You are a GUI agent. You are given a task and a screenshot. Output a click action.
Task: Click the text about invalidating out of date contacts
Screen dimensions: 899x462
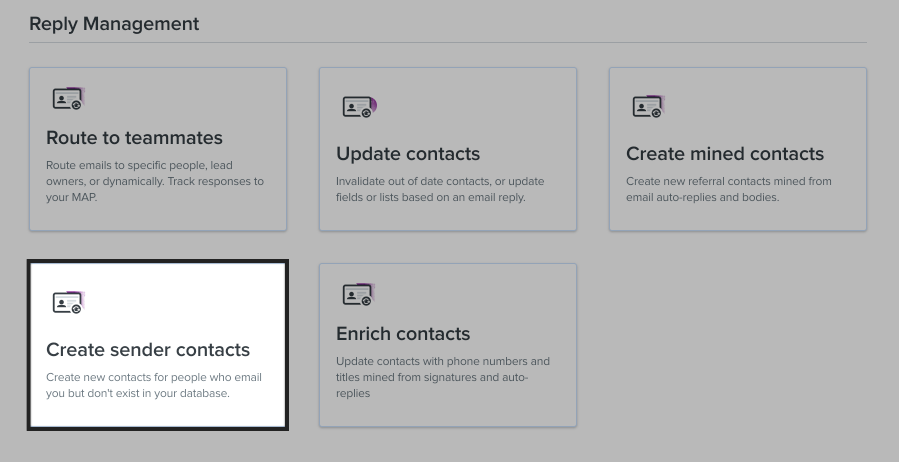click(x=440, y=189)
